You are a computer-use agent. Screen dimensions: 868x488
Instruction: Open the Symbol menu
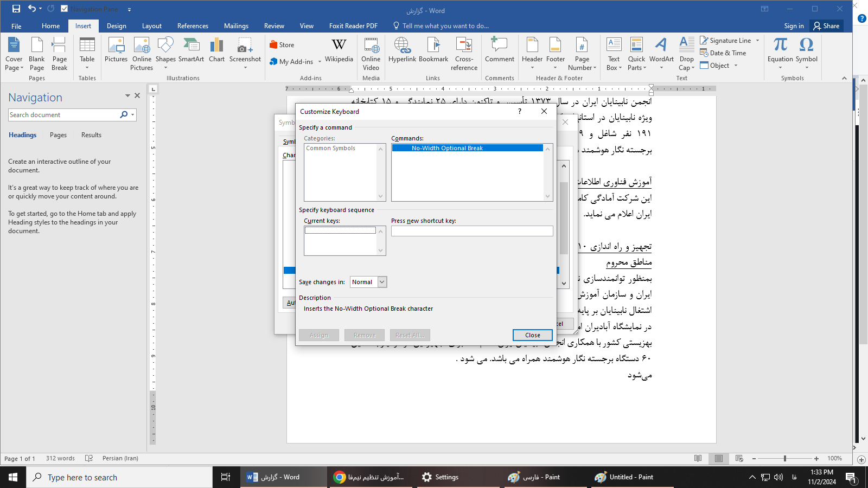click(x=807, y=53)
